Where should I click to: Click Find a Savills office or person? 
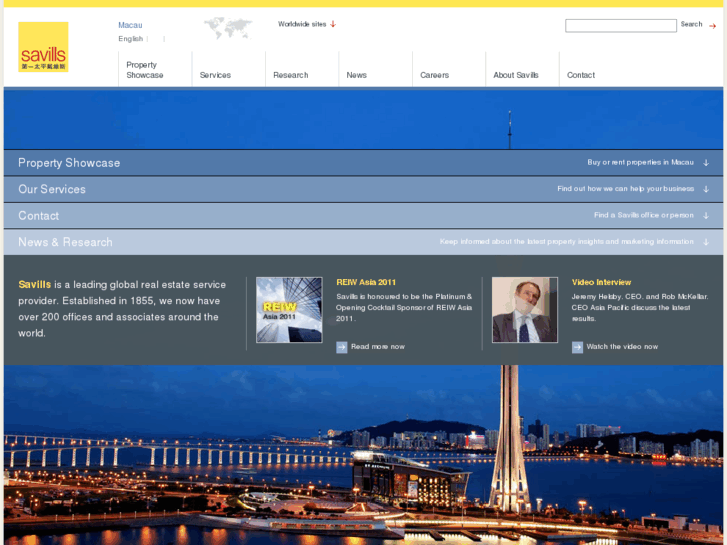tap(644, 215)
